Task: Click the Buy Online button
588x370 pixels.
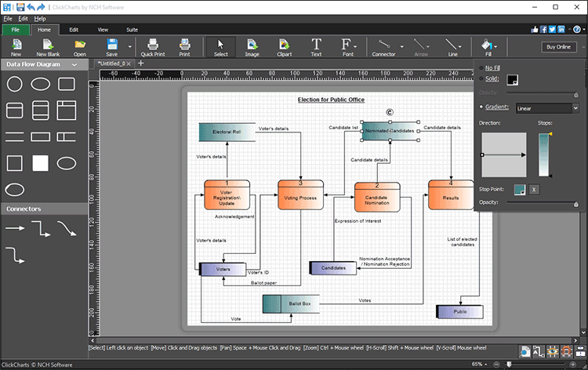Action: 560,47
